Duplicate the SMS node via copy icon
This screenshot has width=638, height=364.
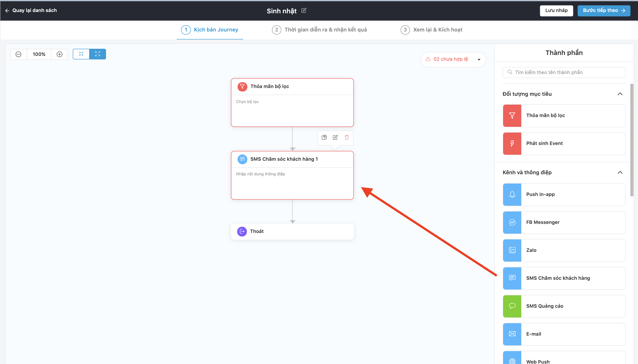pos(324,137)
